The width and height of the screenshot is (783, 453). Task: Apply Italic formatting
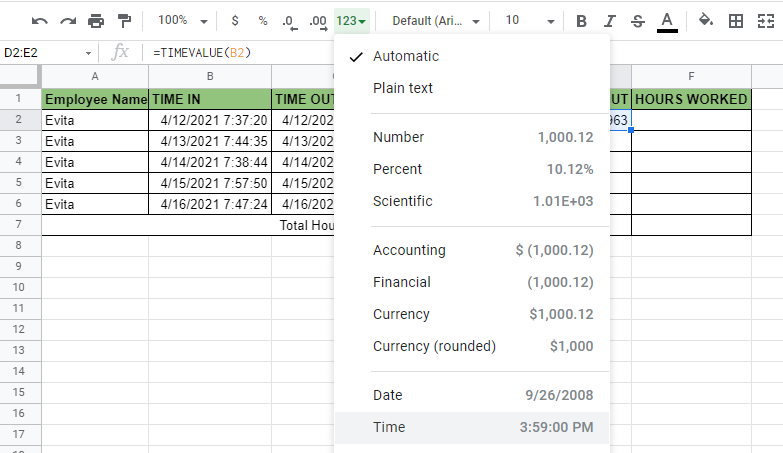click(x=610, y=20)
